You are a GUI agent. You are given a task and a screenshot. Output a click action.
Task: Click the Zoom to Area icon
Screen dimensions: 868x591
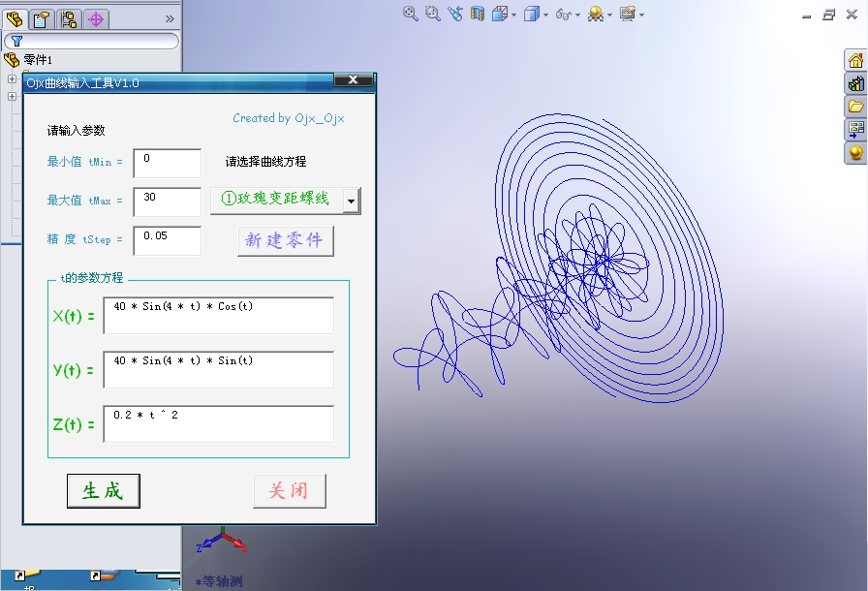click(x=432, y=14)
